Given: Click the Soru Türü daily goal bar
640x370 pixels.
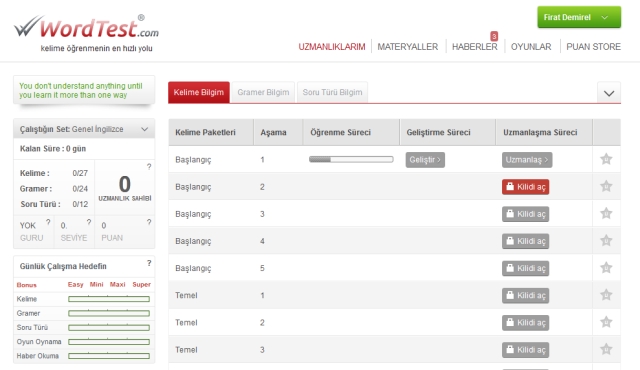Looking at the screenshot, I should (x=109, y=328).
